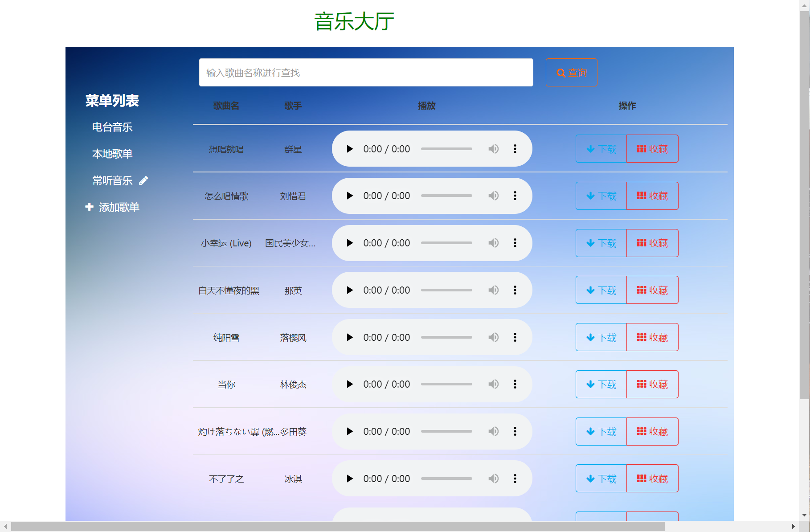The height and width of the screenshot is (532, 810).
Task: Mute the 白天不懂夜的黑 player
Action: [493, 290]
